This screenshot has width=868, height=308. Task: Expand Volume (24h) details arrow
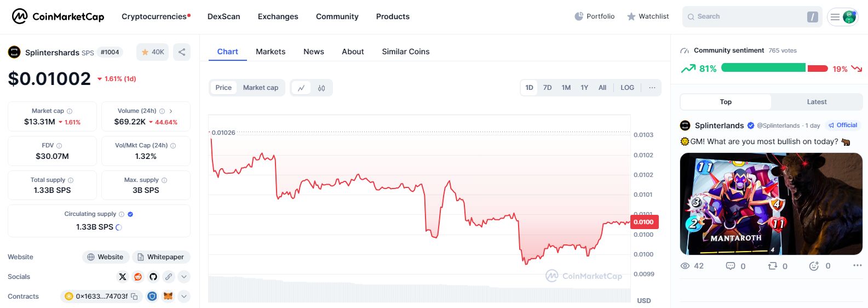(x=171, y=111)
